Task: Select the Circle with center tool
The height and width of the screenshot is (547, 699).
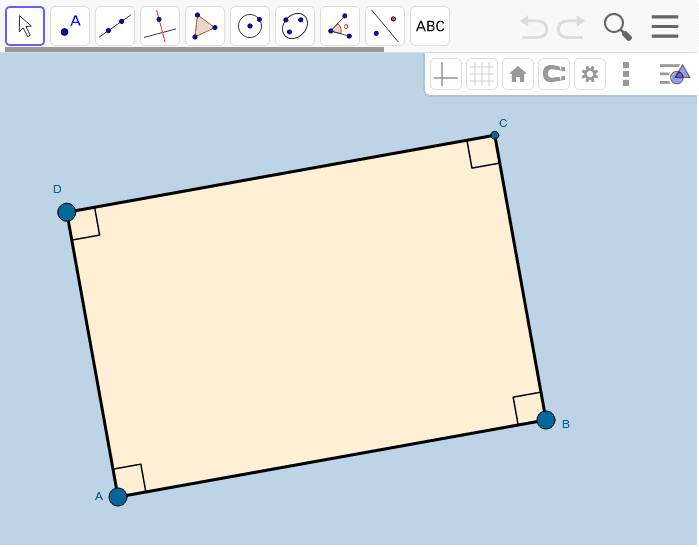Action: click(250, 26)
